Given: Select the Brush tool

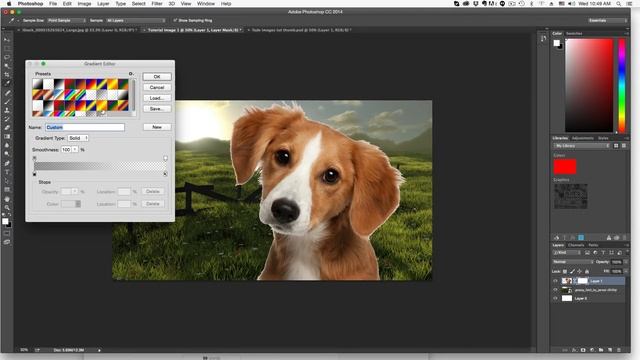Looking at the screenshot, I should coord(7,102).
